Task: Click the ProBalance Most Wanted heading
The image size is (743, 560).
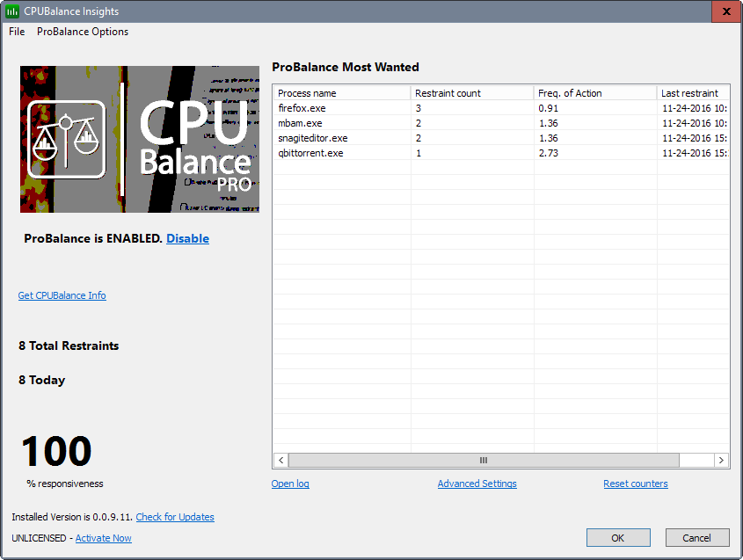Action: pos(346,68)
